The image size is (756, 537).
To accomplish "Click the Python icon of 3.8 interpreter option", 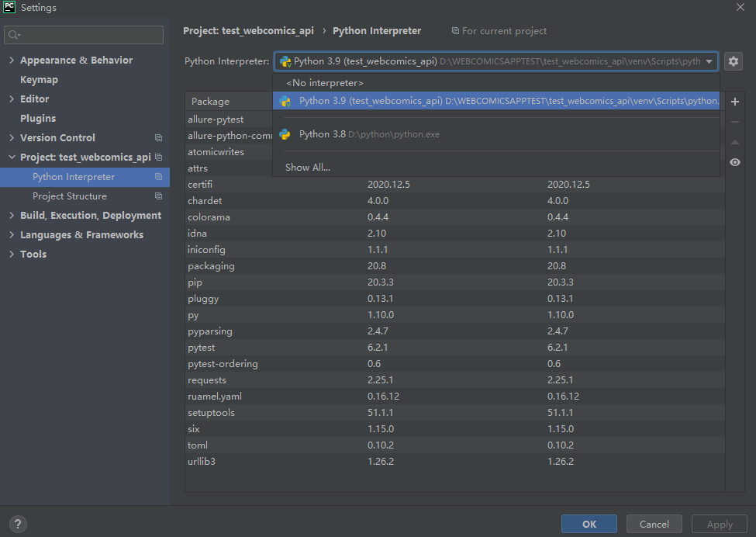I will click(x=285, y=134).
